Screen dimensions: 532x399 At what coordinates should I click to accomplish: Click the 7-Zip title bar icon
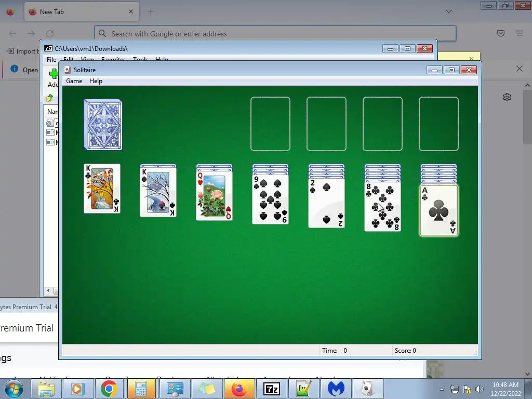pyautogui.click(x=48, y=48)
